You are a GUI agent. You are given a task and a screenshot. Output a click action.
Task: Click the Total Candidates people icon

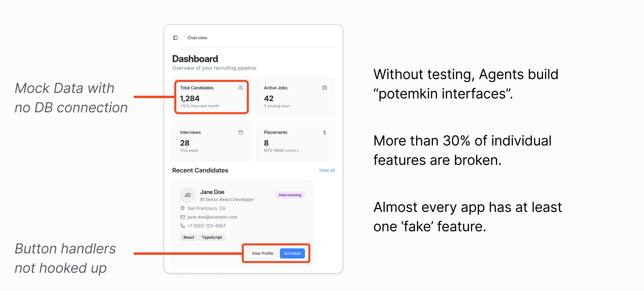click(241, 88)
